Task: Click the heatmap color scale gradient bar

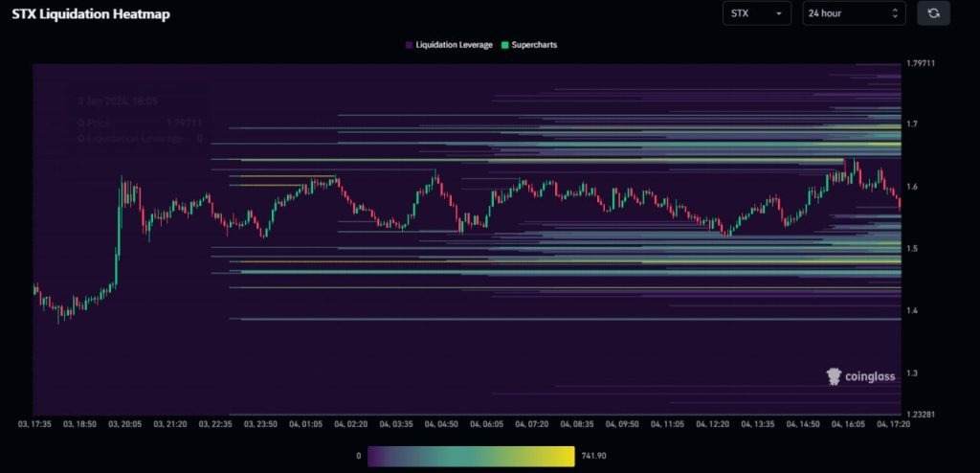Action: [x=471, y=456]
